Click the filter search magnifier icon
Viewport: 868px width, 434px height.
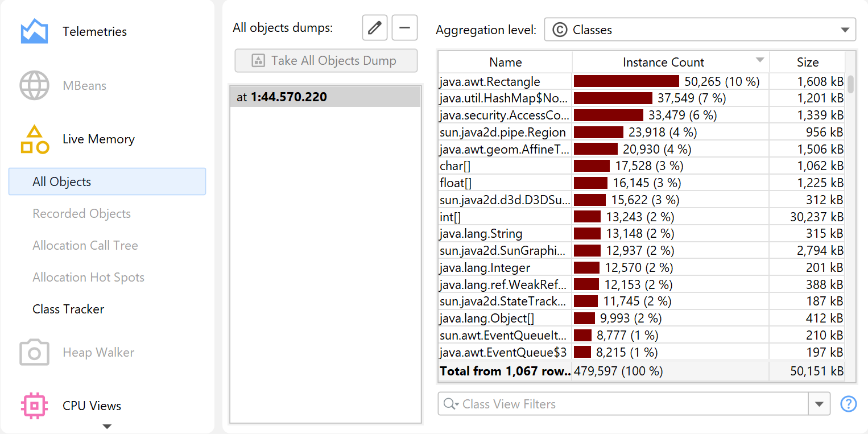pos(450,404)
